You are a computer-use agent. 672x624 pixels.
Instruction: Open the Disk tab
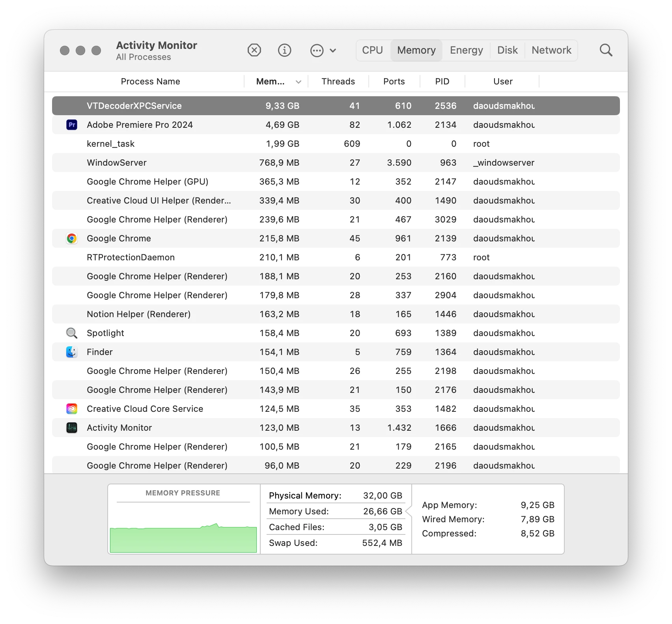click(x=508, y=50)
